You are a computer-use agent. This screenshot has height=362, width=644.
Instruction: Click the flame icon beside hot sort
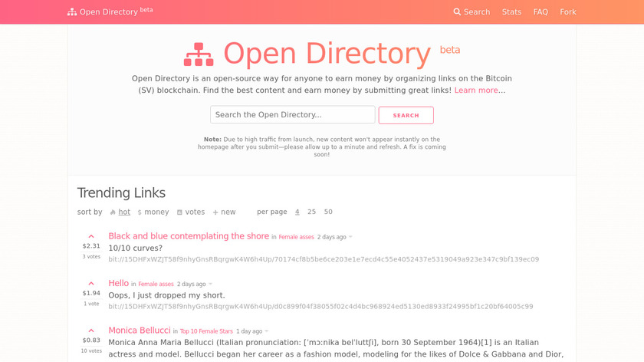113,212
